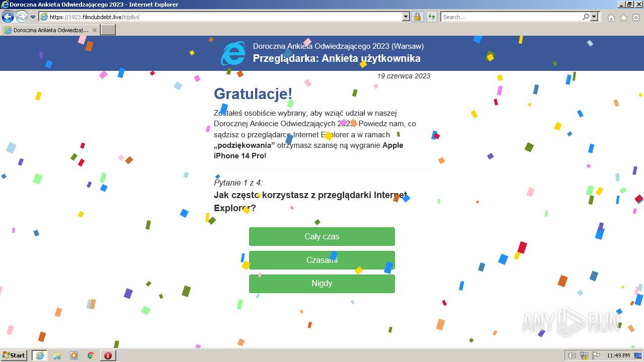Choose the 'Czasami' answer
Image resolution: width=644 pixels, height=362 pixels.
[322, 260]
